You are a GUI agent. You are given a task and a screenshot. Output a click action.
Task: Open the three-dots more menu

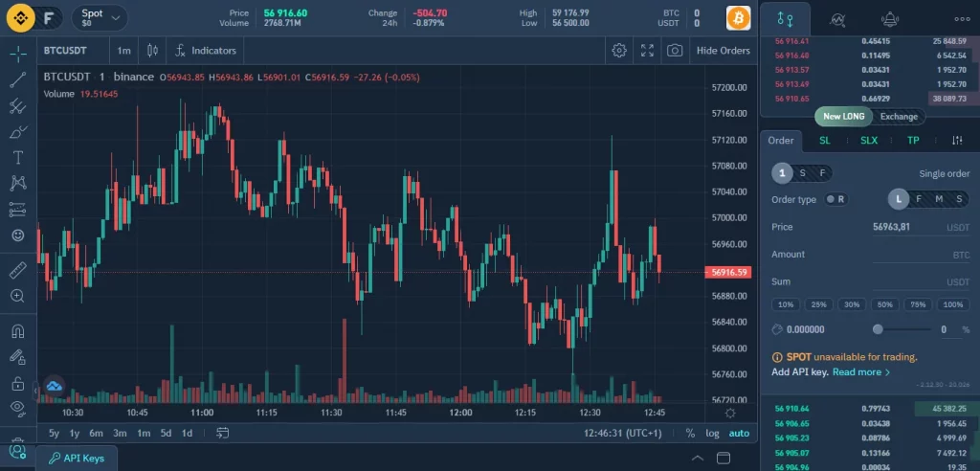963,19
